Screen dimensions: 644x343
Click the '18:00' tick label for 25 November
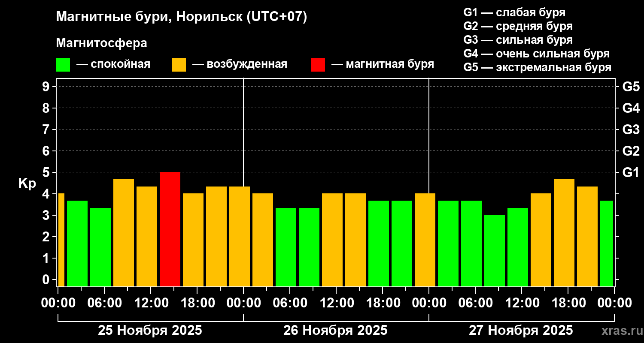click(197, 303)
